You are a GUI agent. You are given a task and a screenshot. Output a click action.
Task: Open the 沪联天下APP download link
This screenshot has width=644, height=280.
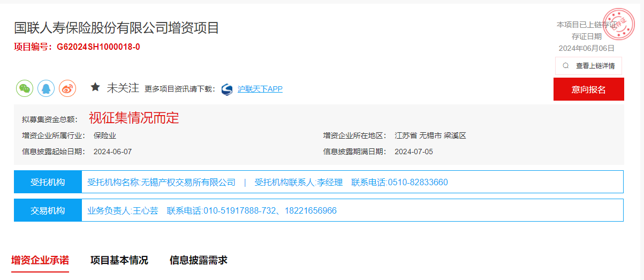click(260, 89)
